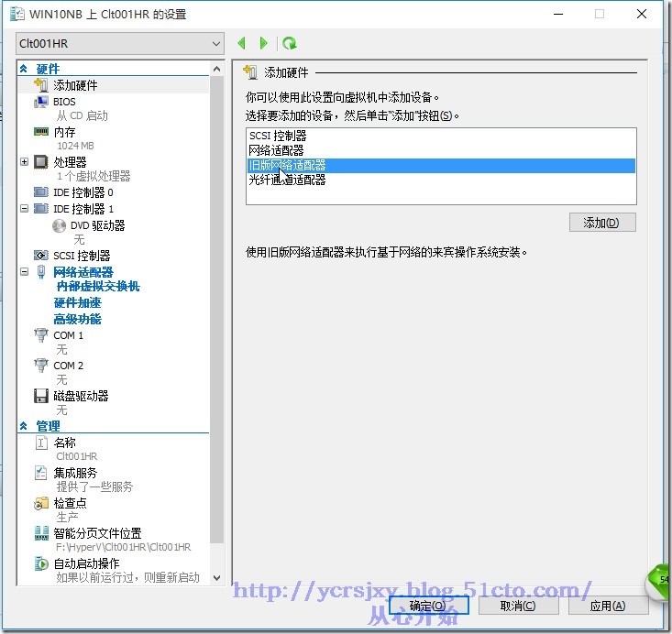
Task: Select the F:\HyperV\Clt001HR\Clt001HR path text
Action: [124, 547]
